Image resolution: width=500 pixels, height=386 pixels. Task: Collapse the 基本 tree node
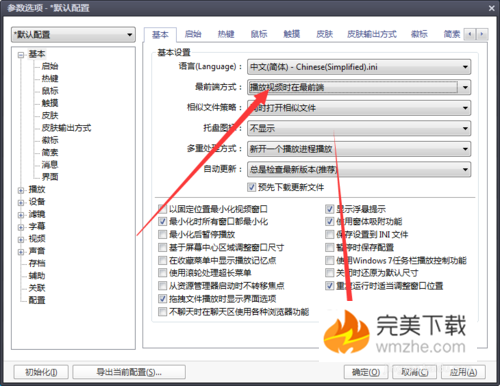click(x=21, y=55)
